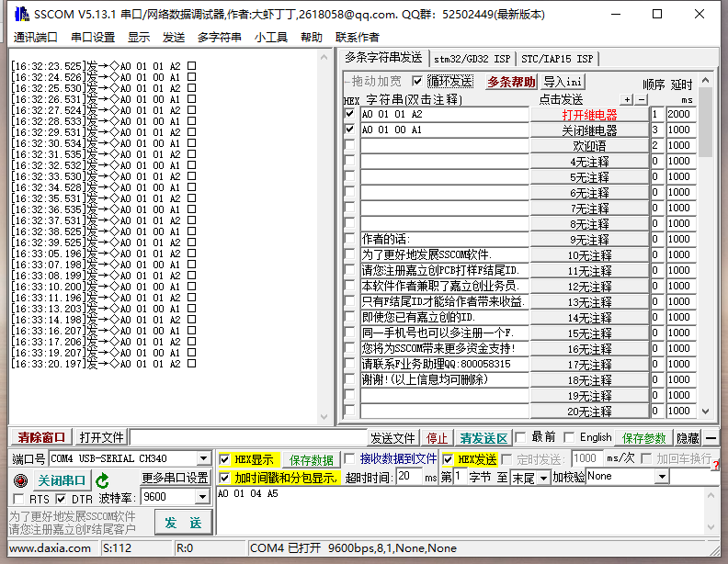This screenshot has width=728, height=564.
Task: Click 打开继电器 send button
Action: [589, 115]
